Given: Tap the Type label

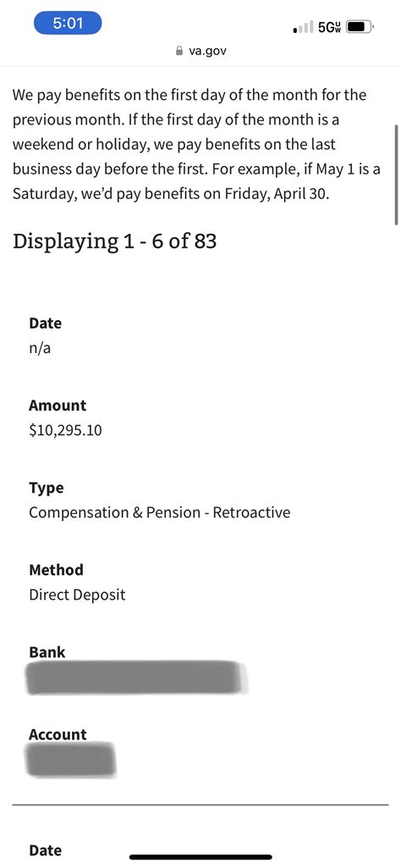Looking at the screenshot, I should coord(46,489).
